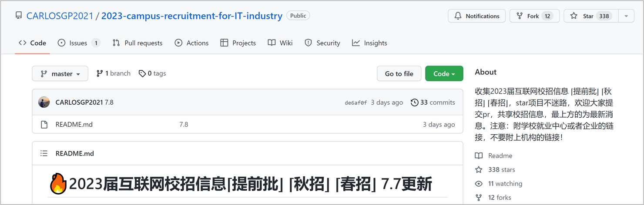Open CARLOSGP2021 author link in commit row
The width and height of the screenshot is (644, 205).
(79, 102)
